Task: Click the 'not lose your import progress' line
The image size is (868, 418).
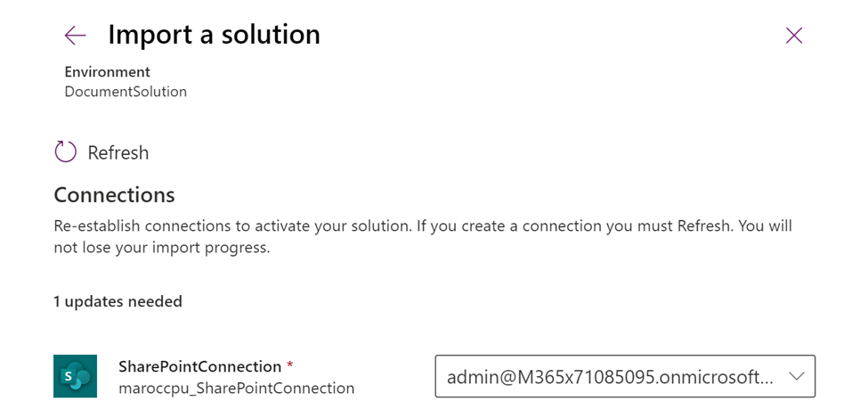Action: [x=161, y=248]
